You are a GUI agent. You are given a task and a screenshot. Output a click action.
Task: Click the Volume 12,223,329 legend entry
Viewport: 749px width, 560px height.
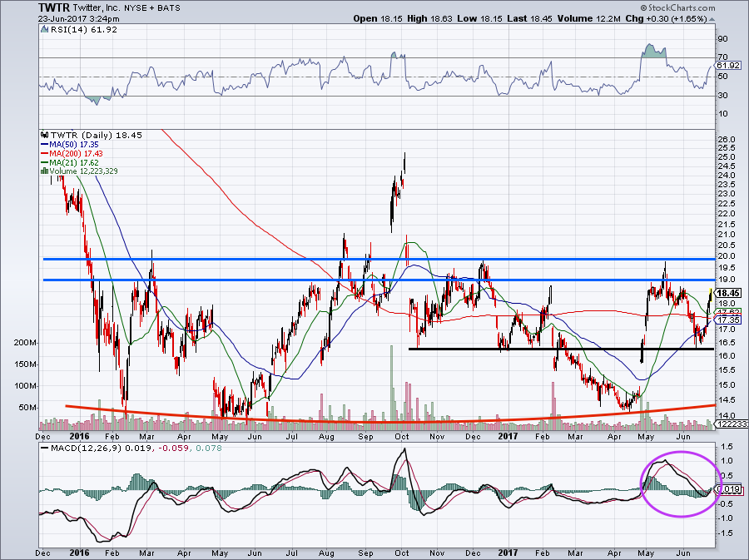[x=83, y=171]
